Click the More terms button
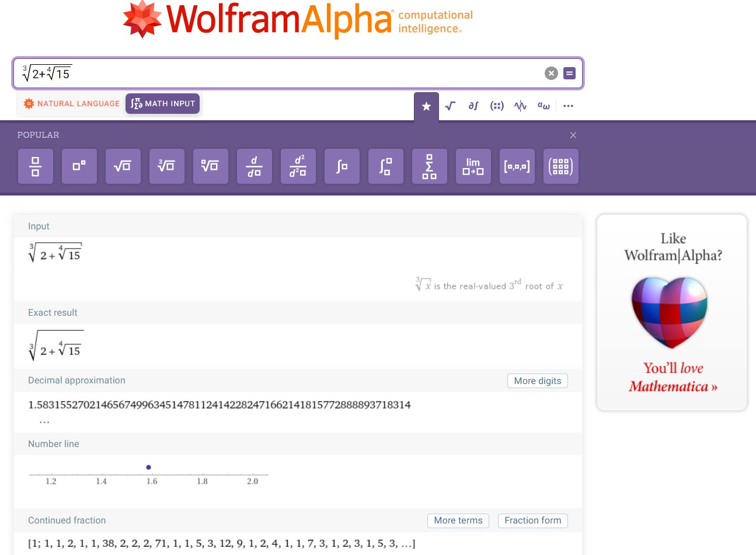 coord(458,521)
